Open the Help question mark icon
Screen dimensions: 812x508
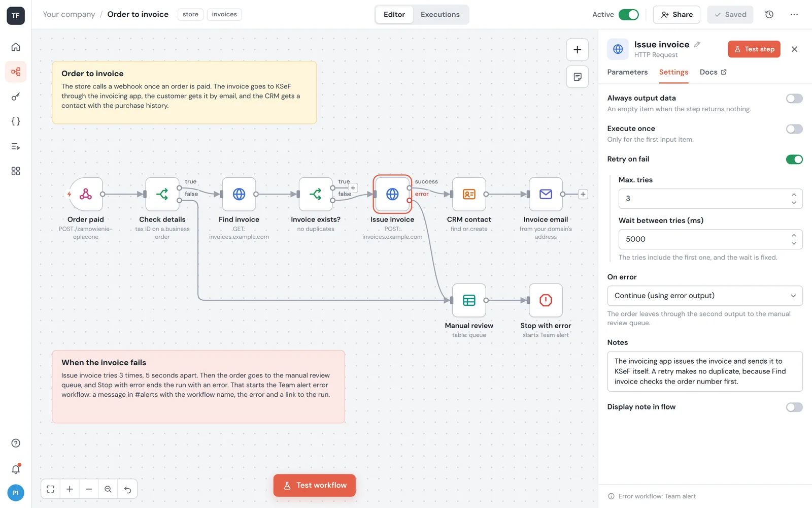(16, 443)
